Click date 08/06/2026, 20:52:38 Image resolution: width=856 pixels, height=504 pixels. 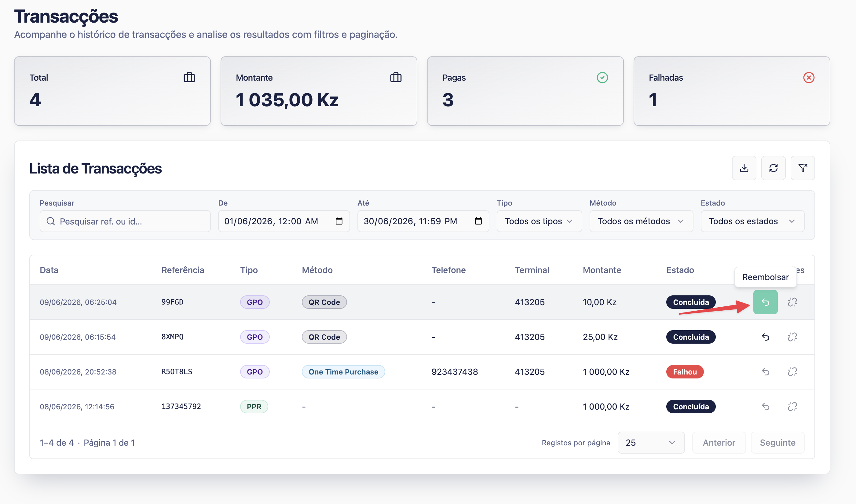click(78, 371)
